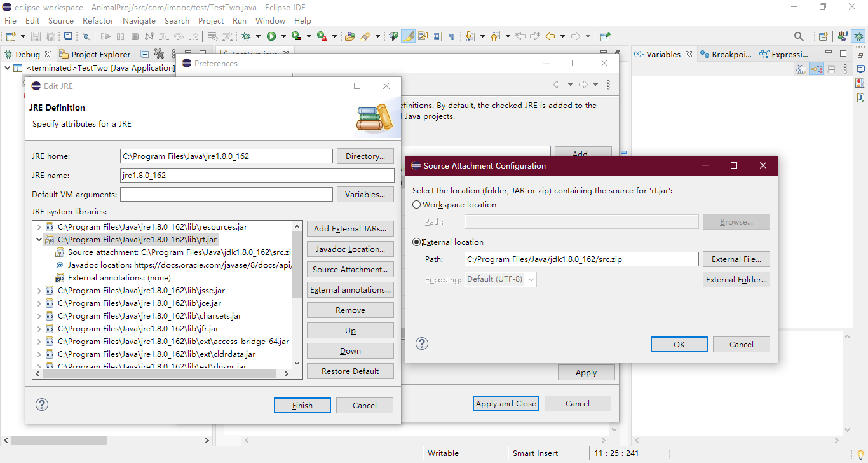This screenshot has width=868, height=463.
Task: Open the Window menu
Action: point(270,20)
